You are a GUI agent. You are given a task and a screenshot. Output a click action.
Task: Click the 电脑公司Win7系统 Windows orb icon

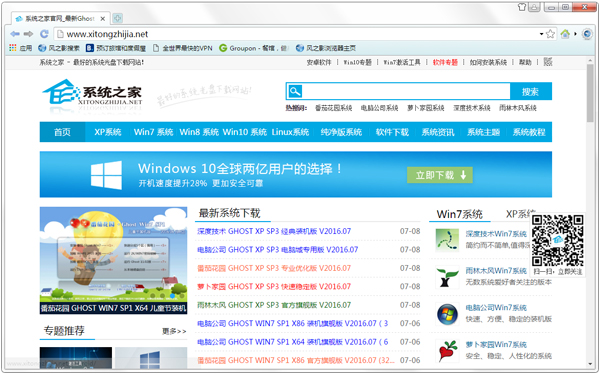(x=447, y=314)
